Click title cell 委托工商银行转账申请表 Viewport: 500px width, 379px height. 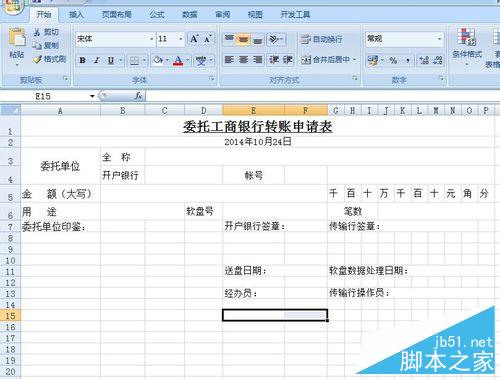click(x=257, y=127)
